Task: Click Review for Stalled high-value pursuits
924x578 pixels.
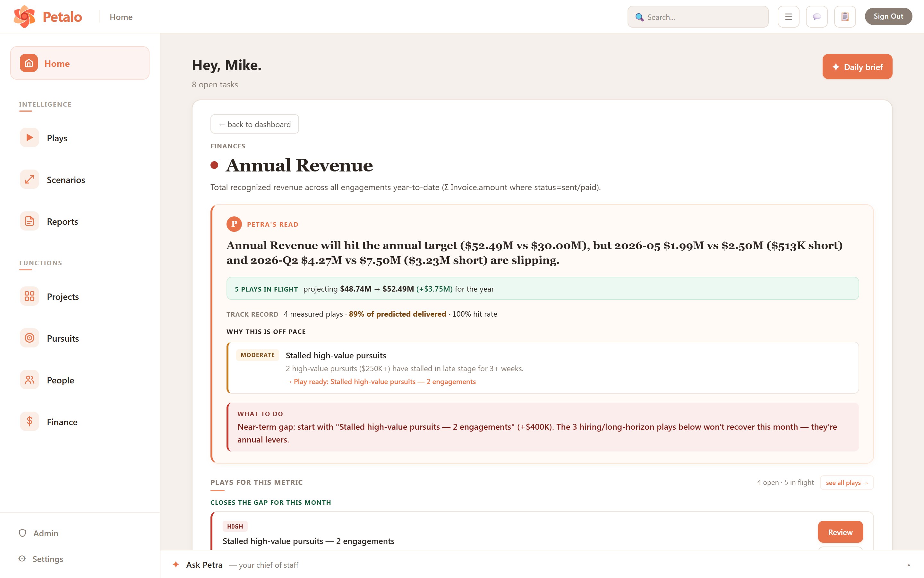Action: (840, 532)
